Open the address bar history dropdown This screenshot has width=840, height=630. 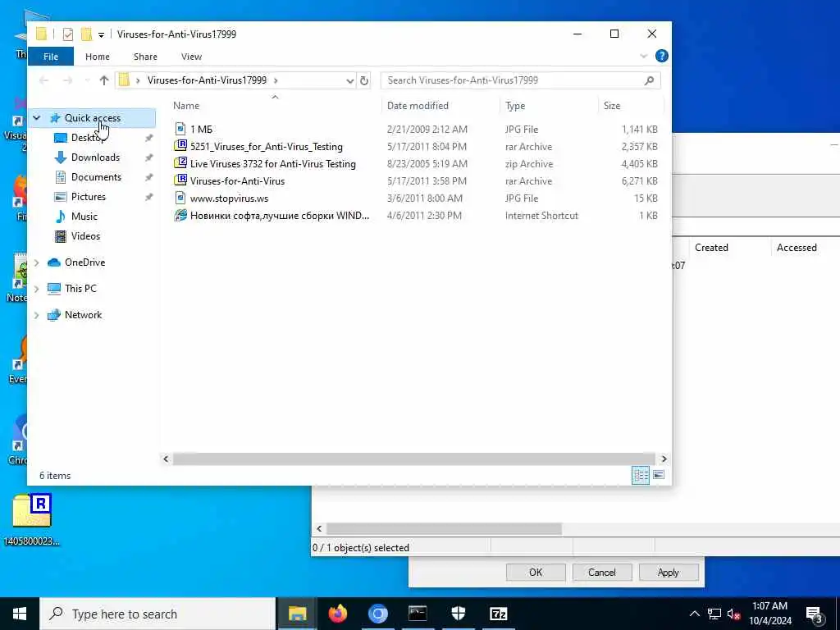pyautogui.click(x=349, y=81)
